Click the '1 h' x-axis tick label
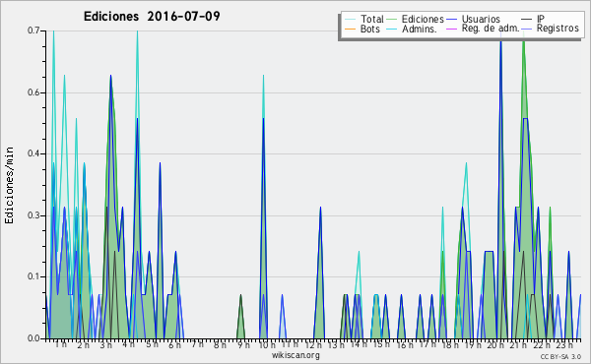 [61, 344]
